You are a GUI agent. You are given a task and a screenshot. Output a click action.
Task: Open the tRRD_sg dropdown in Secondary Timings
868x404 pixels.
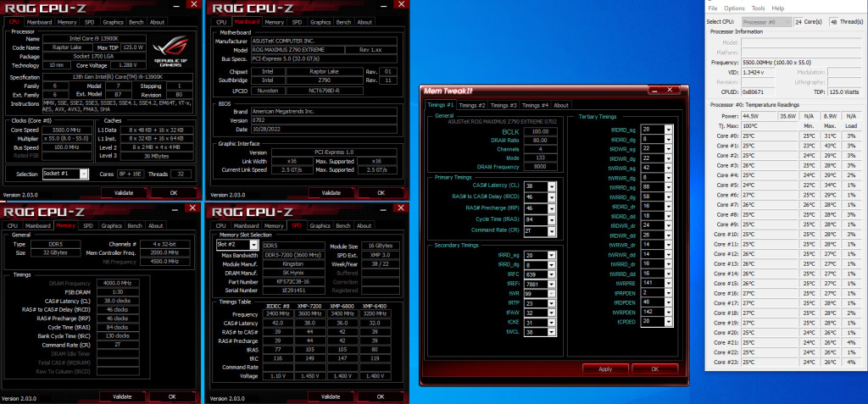pyautogui.click(x=551, y=256)
